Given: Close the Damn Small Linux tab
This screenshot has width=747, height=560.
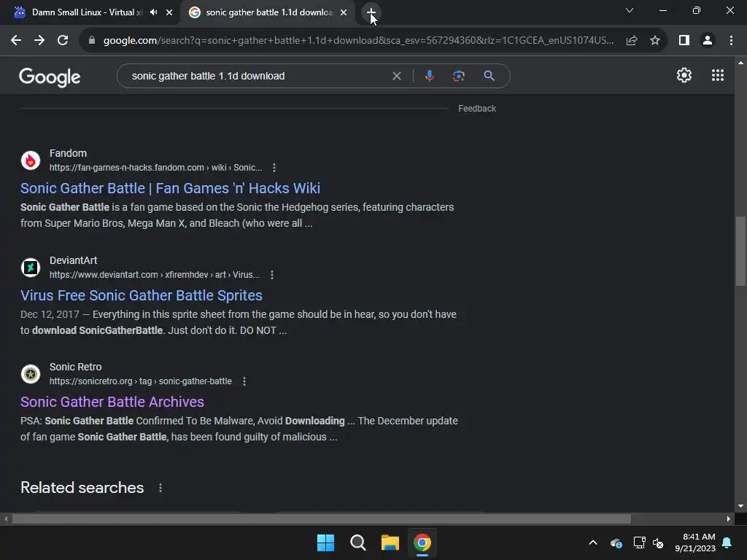Looking at the screenshot, I should 169,12.
